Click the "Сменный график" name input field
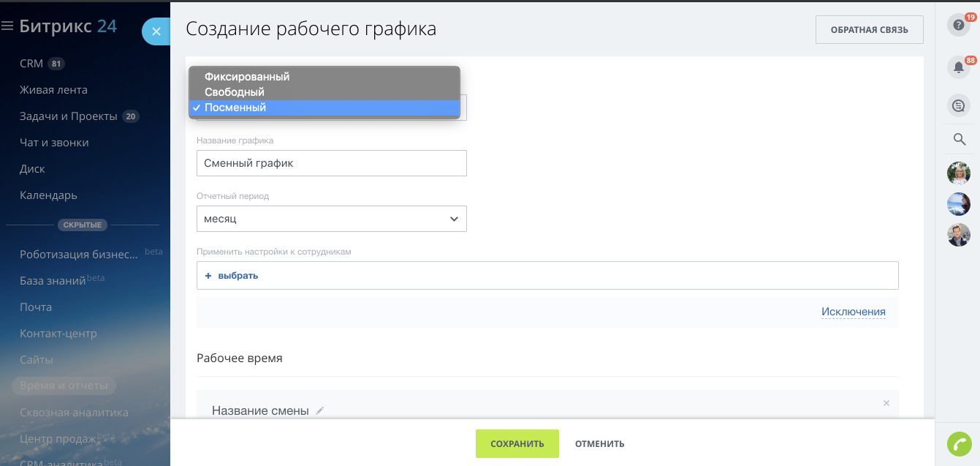This screenshot has width=980, height=466. click(x=331, y=162)
